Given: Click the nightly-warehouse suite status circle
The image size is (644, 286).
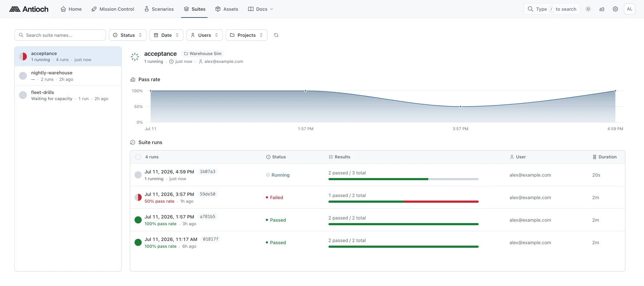Looking at the screenshot, I should pos(23,76).
